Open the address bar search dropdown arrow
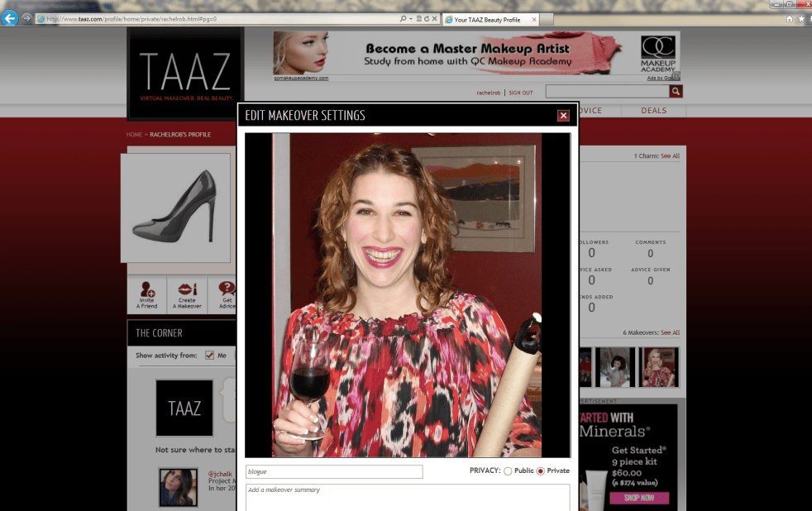Screen dimensions: 812x511 pos(411,18)
